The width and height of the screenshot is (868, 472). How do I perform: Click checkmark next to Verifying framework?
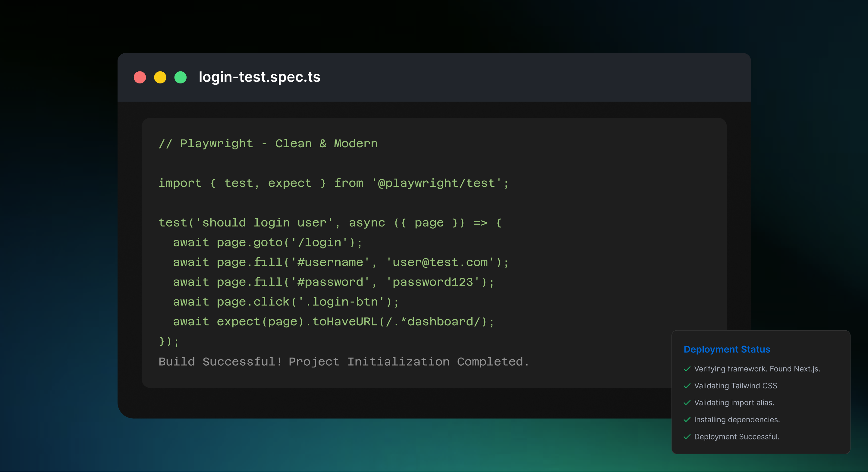[687, 369]
